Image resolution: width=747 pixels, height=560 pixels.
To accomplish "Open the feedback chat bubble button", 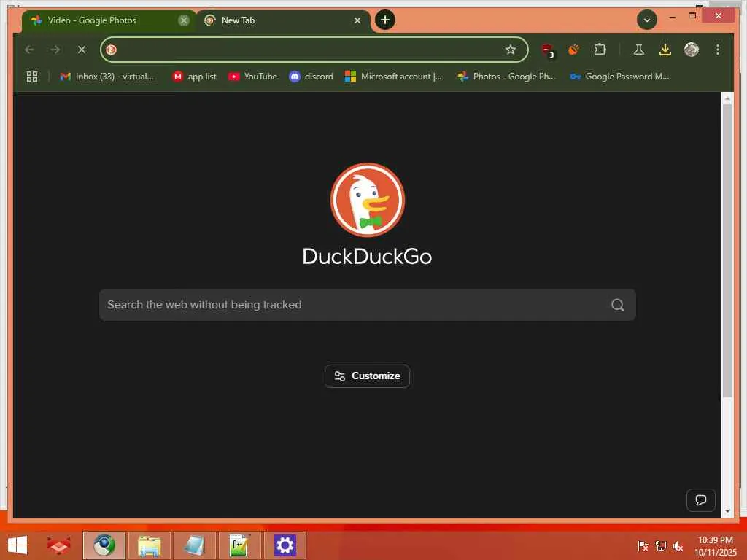I will (701, 500).
